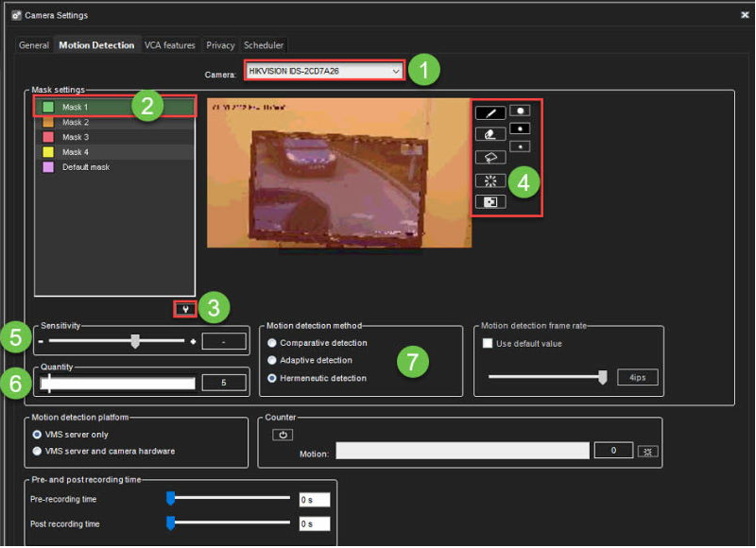
Task: Click the Sensitivity slider handle
Action: (135, 341)
